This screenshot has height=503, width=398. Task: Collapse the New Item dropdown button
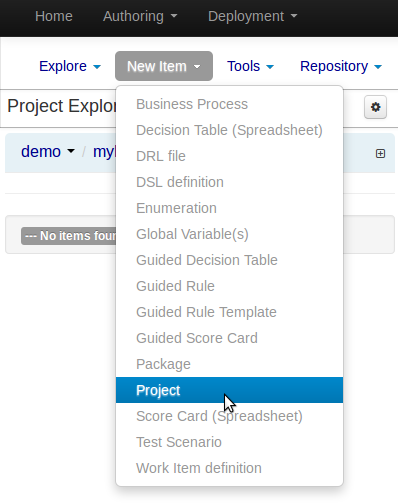(x=164, y=66)
